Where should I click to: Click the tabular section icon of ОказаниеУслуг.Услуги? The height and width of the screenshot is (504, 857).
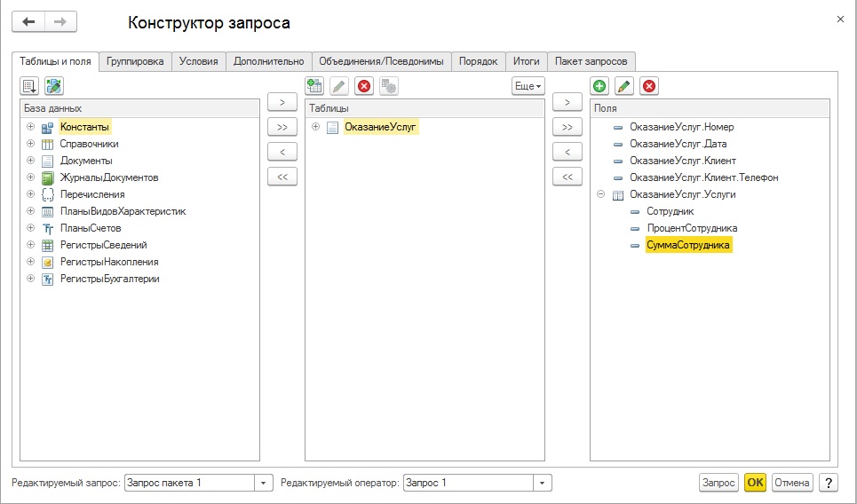pyautogui.click(x=617, y=194)
